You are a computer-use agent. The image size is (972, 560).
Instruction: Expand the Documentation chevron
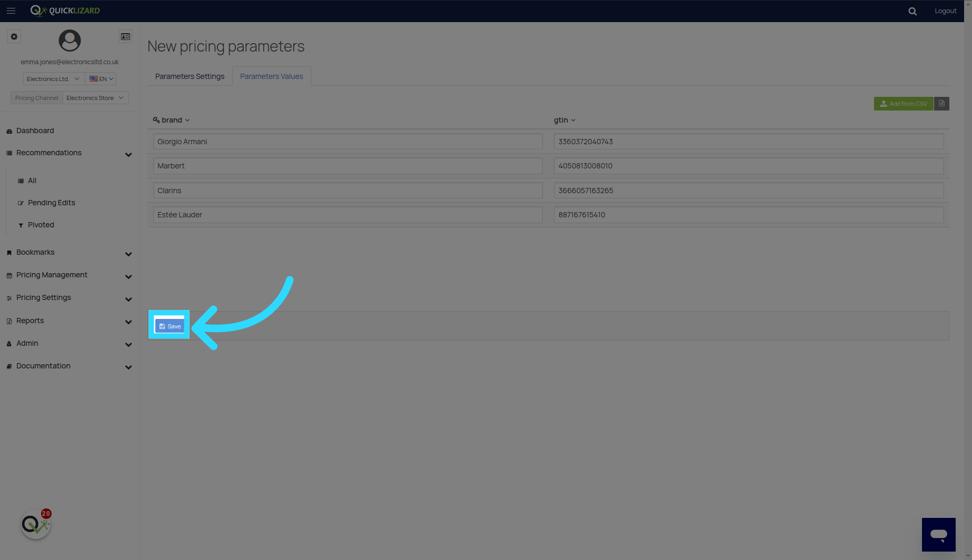(128, 367)
